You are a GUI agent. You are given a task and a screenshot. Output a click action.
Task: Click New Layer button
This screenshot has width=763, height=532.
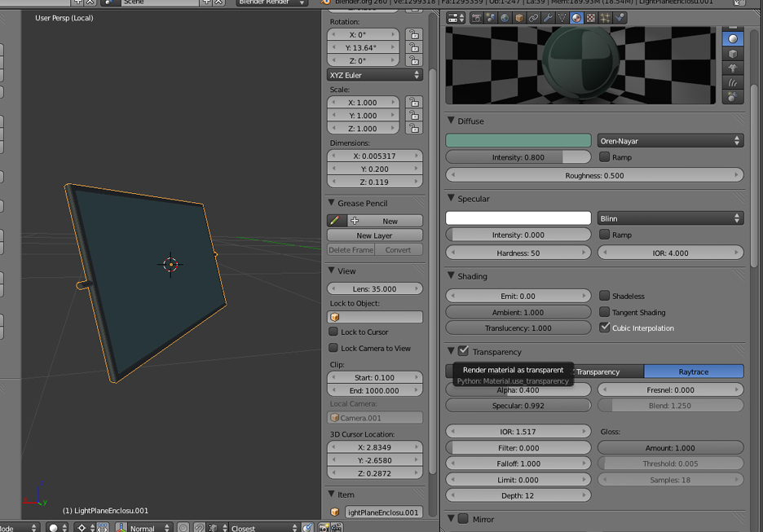pyautogui.click(x=375, y=235)
